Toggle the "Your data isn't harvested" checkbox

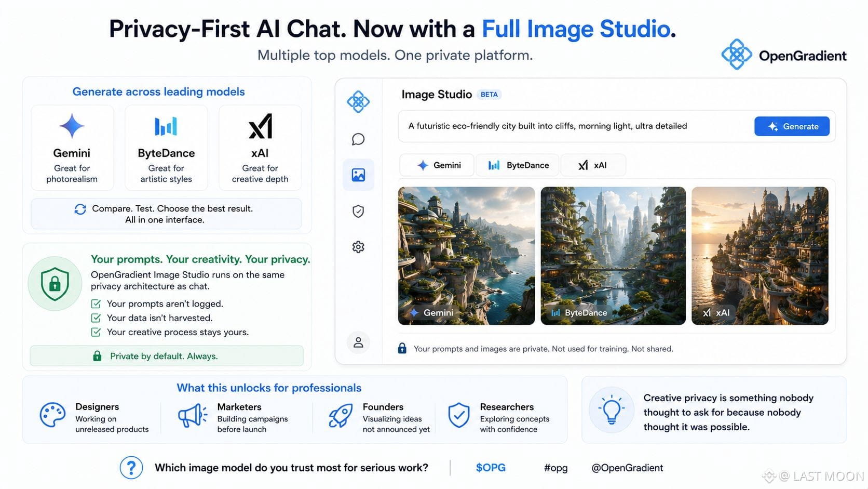click(x=96, y=318)
